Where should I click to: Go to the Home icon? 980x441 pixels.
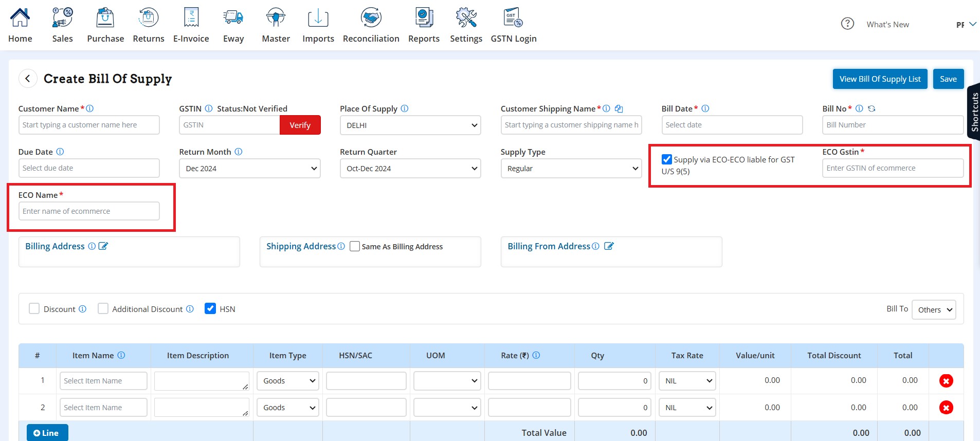[x=20, y=18]
